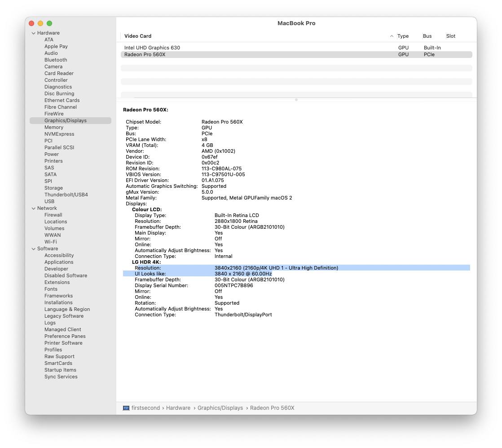This screenshot has width=502, height=448.
Task: Close the MacBook Pro window
Action: coord(31,23)
